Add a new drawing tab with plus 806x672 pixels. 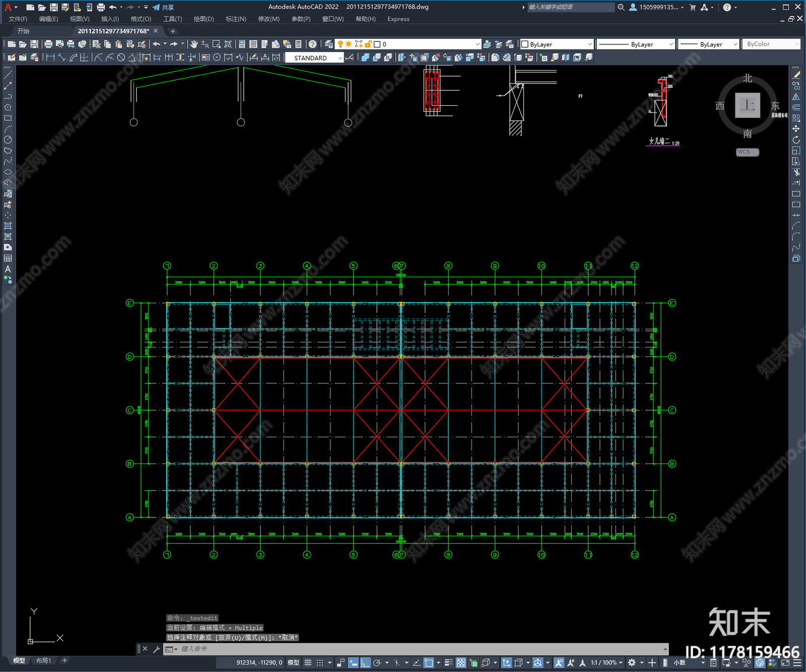point(173,31)
